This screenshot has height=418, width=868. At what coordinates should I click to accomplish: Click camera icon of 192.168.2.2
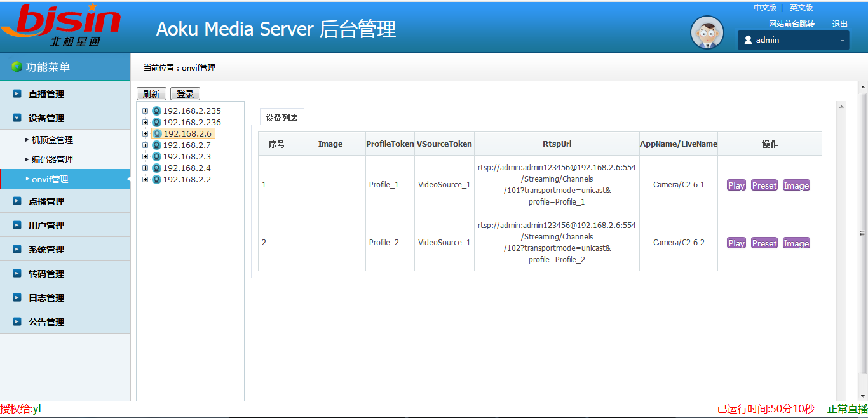pos(157,180)
